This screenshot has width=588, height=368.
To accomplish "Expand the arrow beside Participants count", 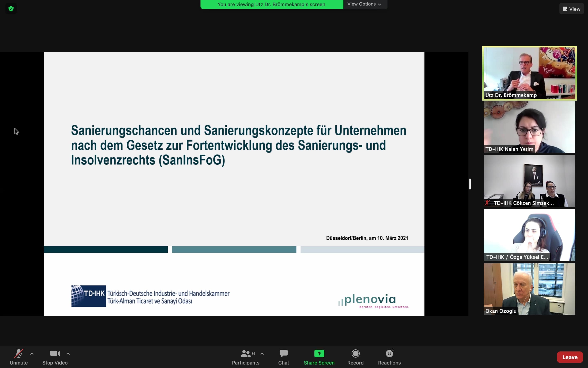I will [x=262, y=354].
